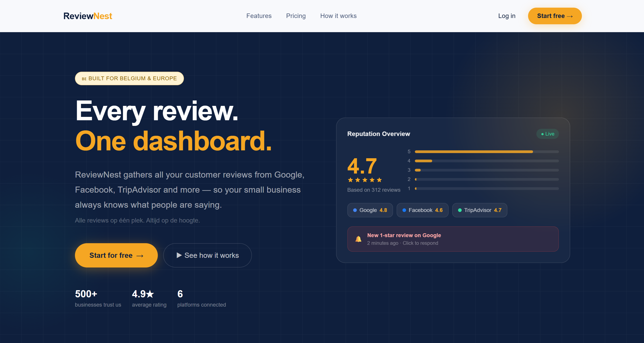Screen dimensions: 644x343
Task: Click the Built for Belgium & Europe badge
Action: (129, 78)
